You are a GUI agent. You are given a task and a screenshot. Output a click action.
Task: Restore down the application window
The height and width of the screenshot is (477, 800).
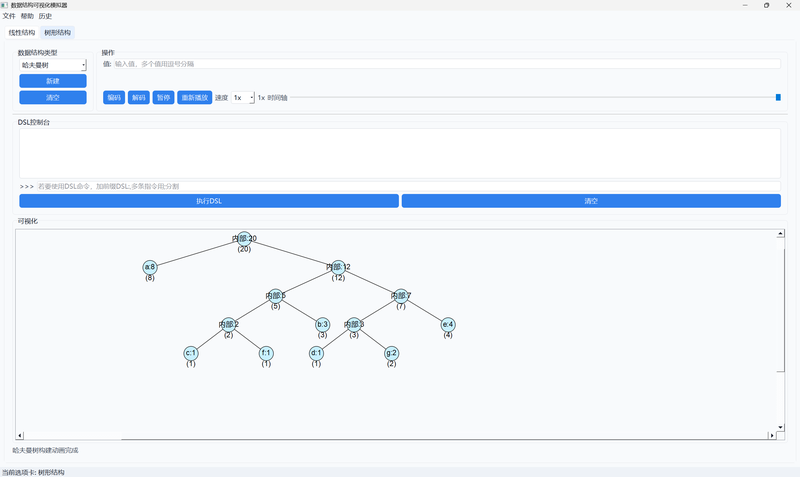[766, 5]
